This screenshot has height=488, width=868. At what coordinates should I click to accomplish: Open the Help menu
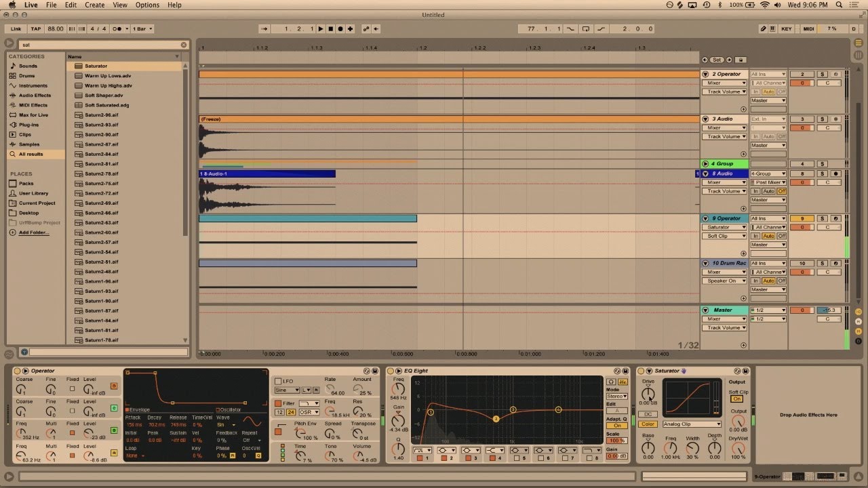(174, 5)
